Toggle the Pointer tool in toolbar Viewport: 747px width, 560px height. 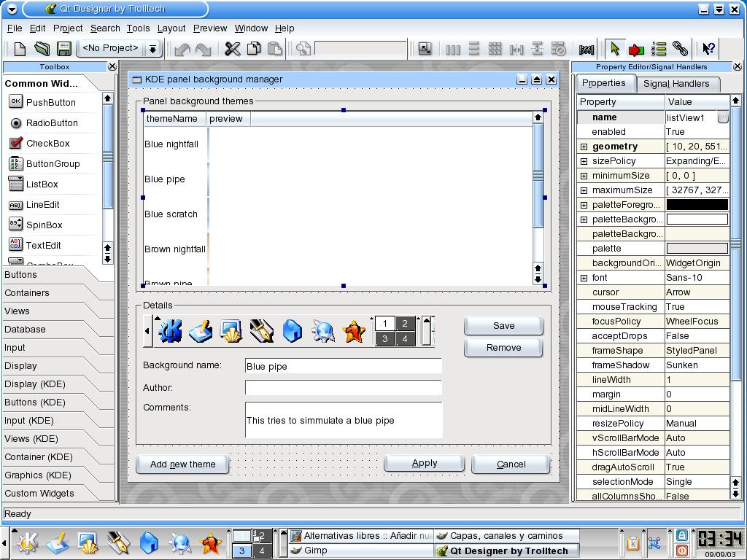pyautogui.click(x=614, y=49)
